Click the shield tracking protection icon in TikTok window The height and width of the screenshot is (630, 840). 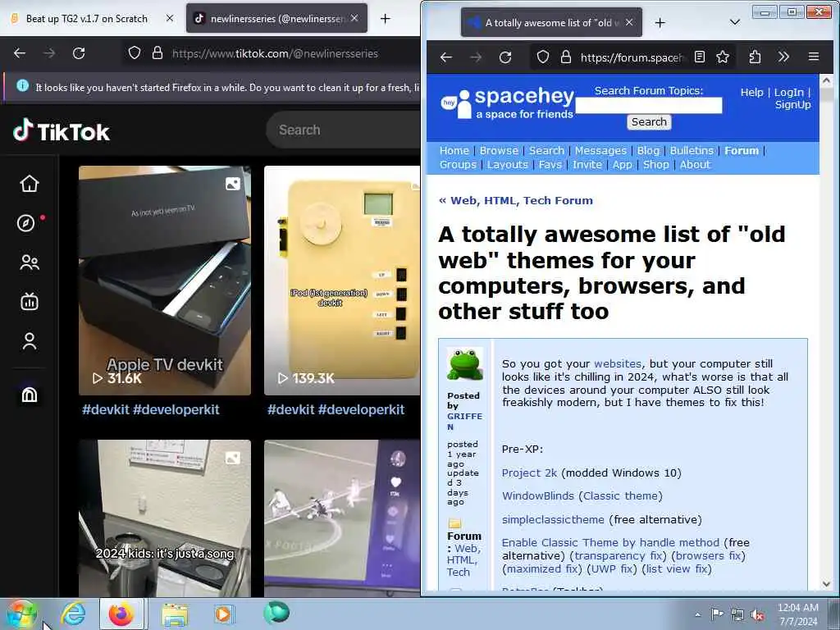click(x=135, y=53)
